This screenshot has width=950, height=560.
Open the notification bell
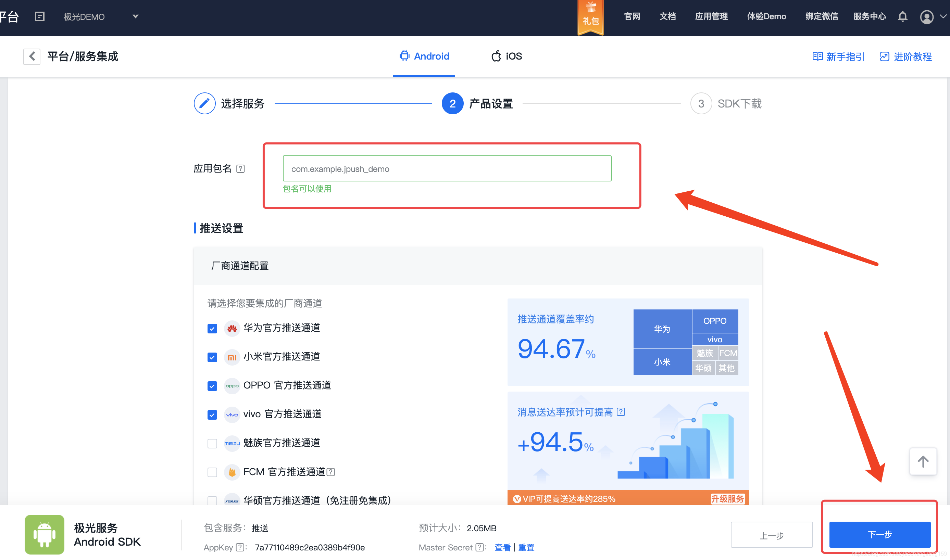click(902, 17)
